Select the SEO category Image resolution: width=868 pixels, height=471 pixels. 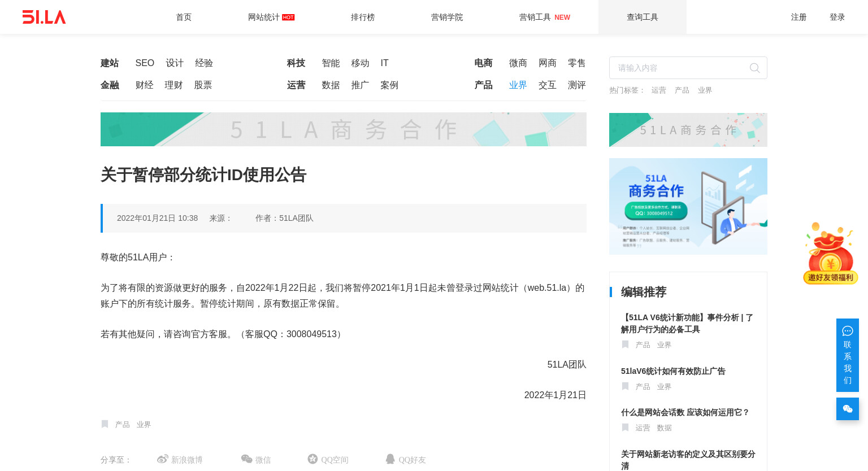(x=145, y=63)
